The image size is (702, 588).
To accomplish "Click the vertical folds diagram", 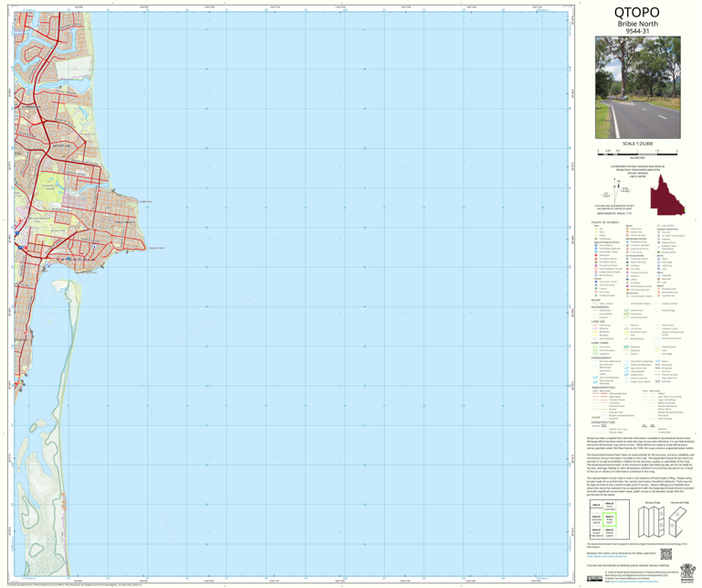I will click(x=652, y=521).
